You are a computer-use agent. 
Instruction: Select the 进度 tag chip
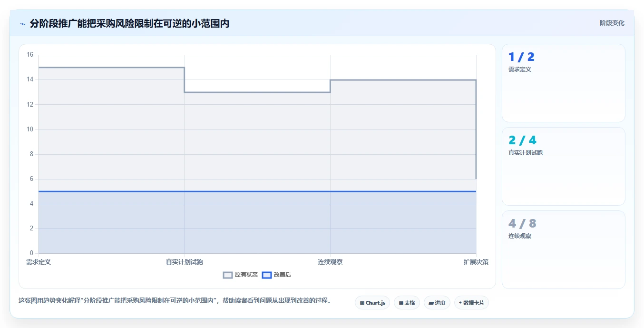pyautogui.click(x=437, y=303)
